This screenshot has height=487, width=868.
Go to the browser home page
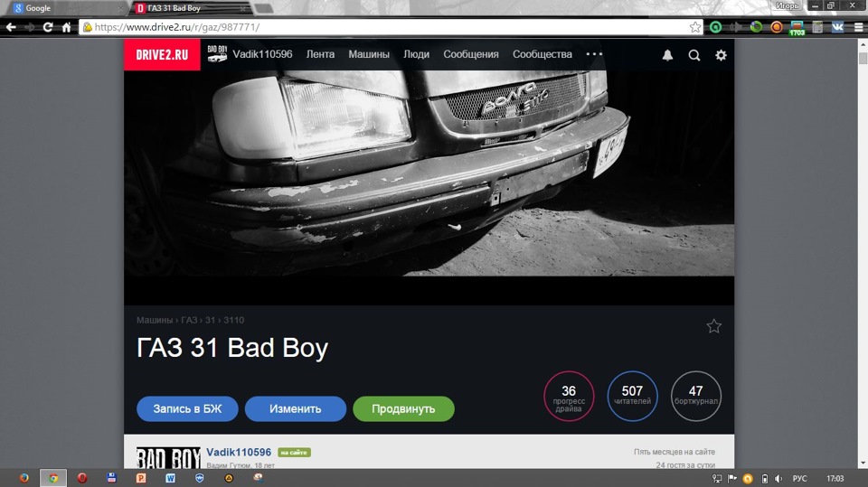[x=66, y=27]
